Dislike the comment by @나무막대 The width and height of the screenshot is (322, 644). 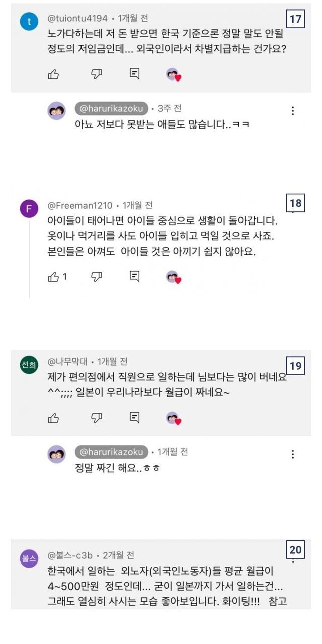pos(96,417)
